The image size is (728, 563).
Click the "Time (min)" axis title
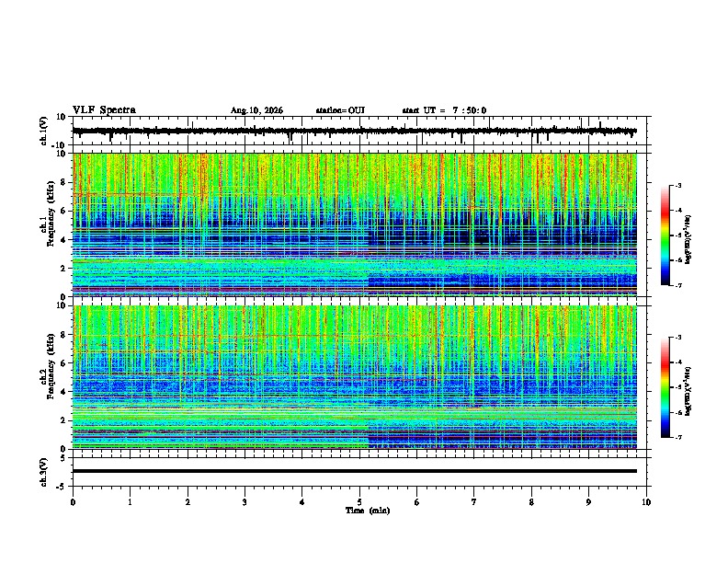pos(368,511)
